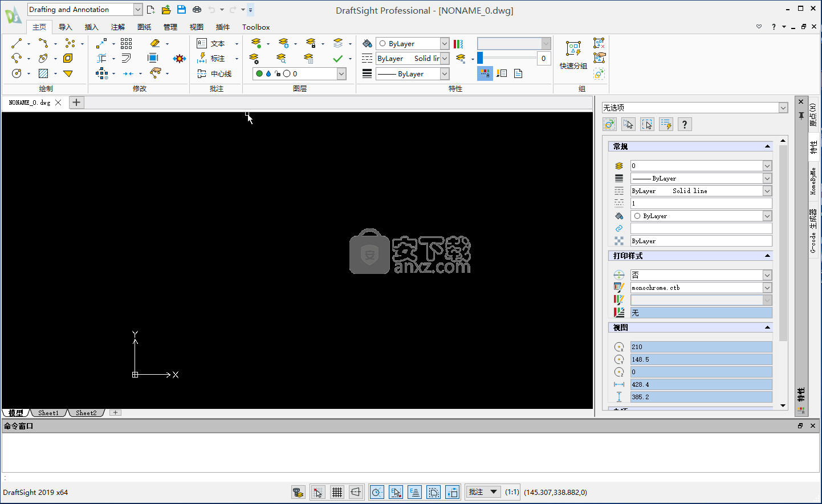The height and width of the screenshot is (504, 822).
Task: Add a new drawing tab with plus
Action: (76, 103)
